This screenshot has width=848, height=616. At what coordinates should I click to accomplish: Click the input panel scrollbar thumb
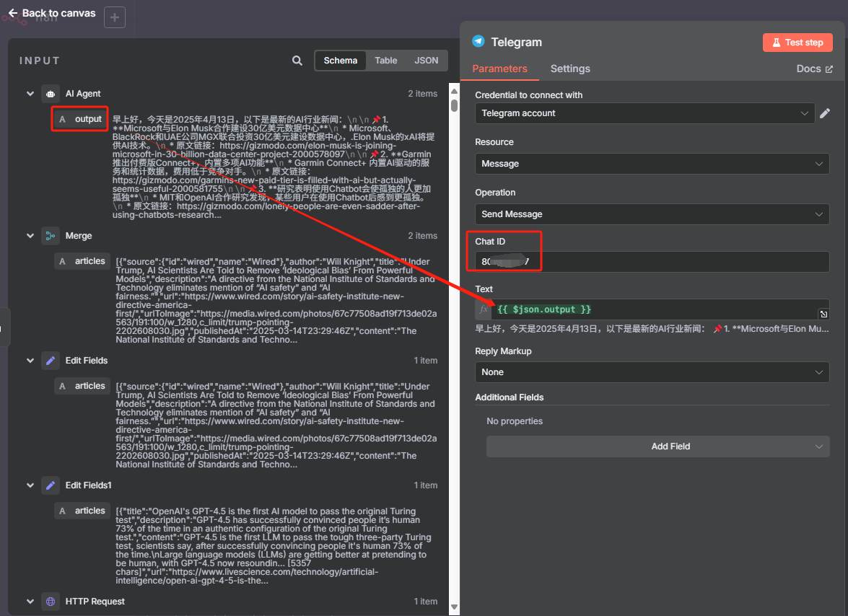pos(454,105)
